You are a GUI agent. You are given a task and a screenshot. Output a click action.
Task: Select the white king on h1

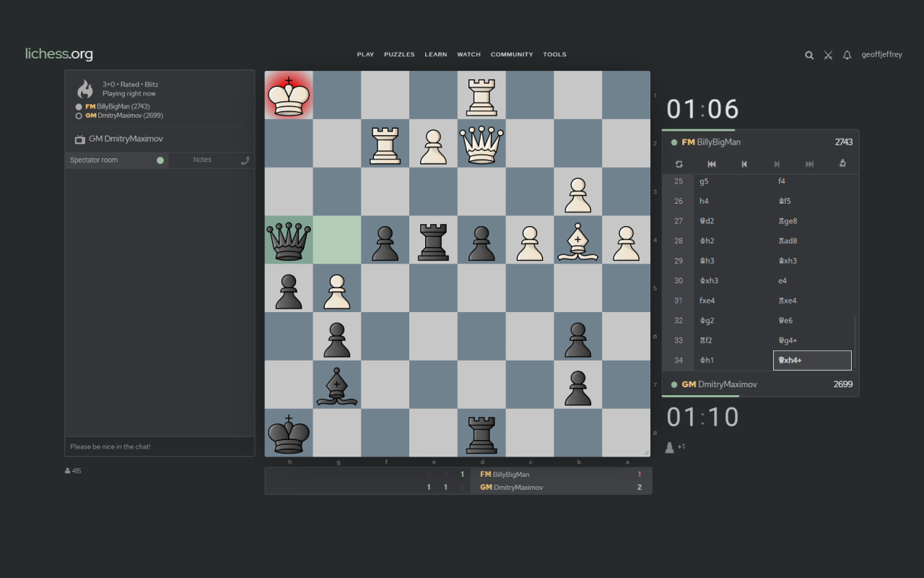[x=289, y=95]
